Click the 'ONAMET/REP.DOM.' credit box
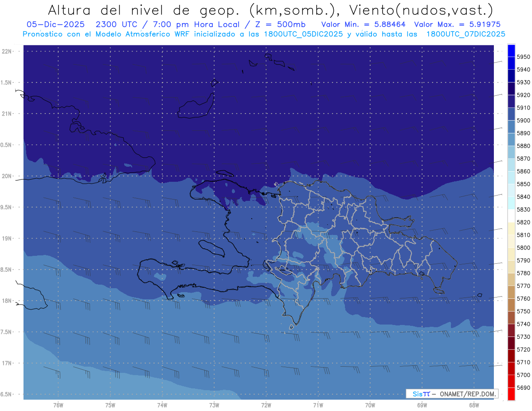 pyautogui.click(x=452, y=394)
